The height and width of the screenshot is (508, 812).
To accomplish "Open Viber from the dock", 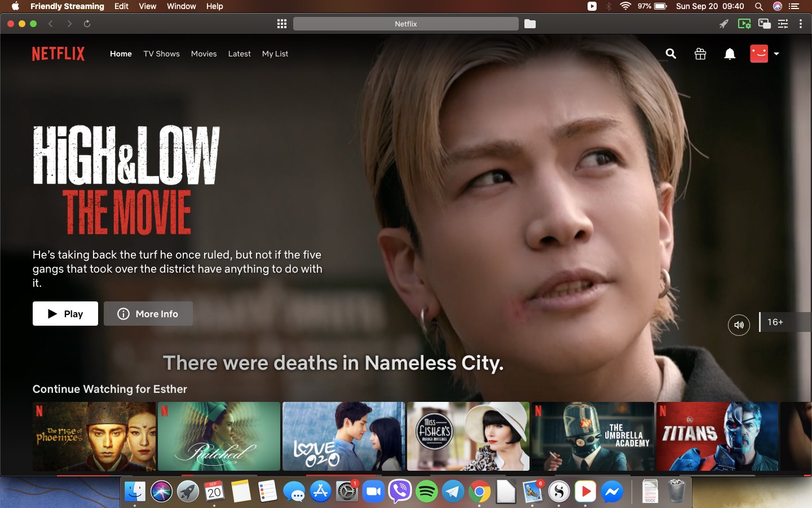I will pyautogui.click(x=400, y=492).
